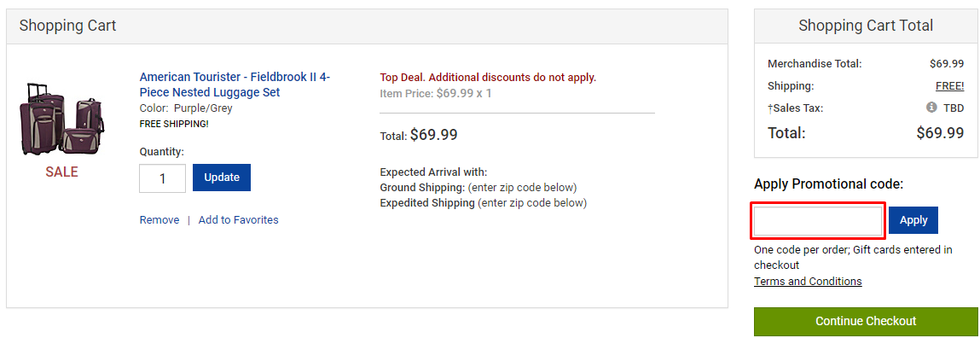
Task: Click the SALE label under the product image
Action: point(62,172)
